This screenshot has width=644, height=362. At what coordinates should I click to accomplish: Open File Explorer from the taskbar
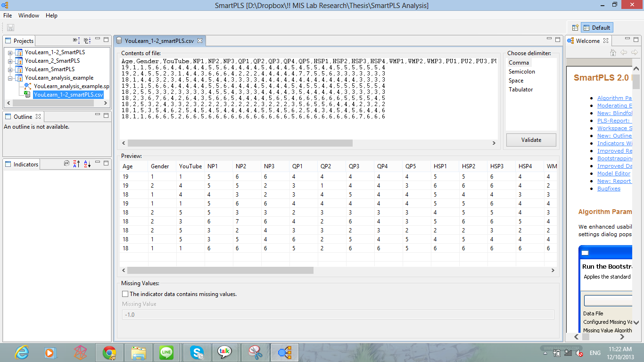click(139, 352)
